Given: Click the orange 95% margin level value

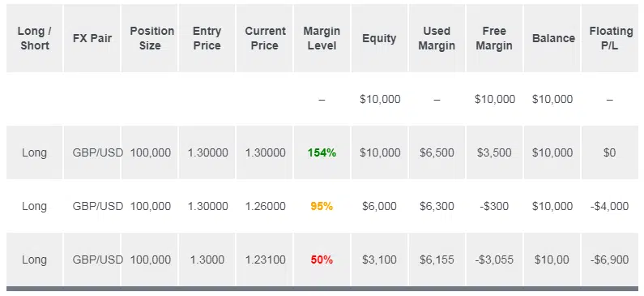Looking at the screenshot, I should pos(322,206).
